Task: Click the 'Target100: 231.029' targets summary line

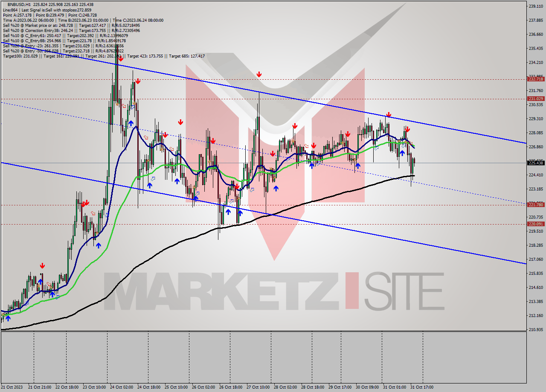Action: coord(104,56)
